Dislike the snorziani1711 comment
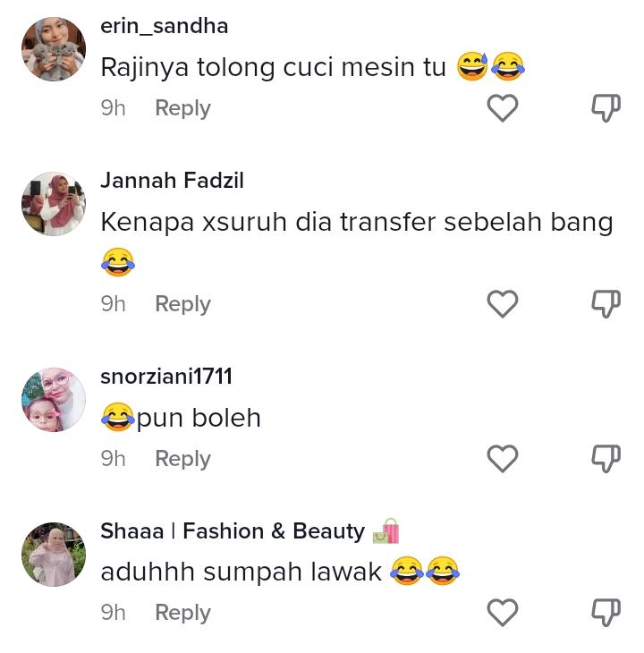This screenshot has width=644, height=653. [606, 459]
